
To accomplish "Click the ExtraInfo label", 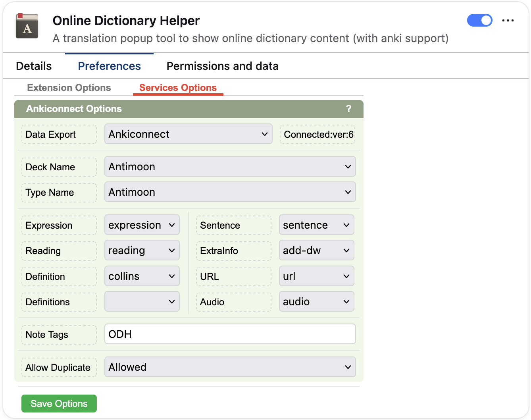I will tap(234, 251).
